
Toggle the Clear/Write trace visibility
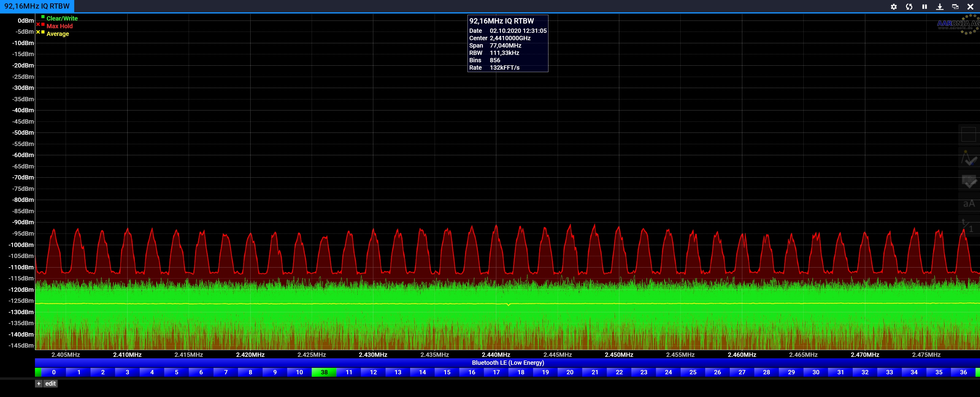pyautogui.click(x=62, y=18)
